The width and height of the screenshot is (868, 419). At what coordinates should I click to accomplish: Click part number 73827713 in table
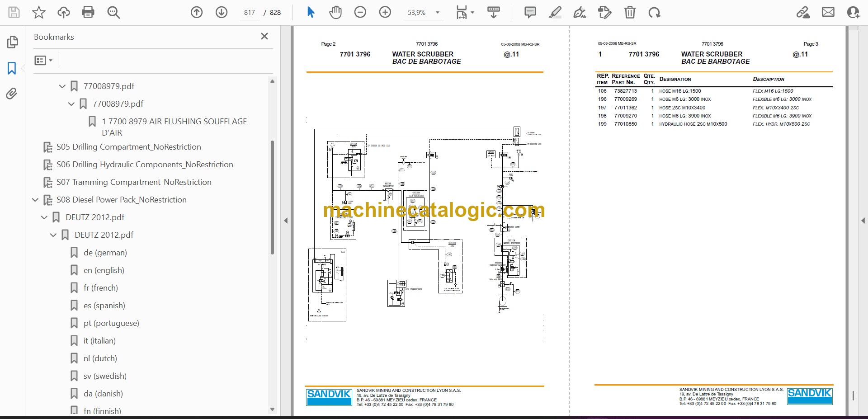tap(625, 91)
